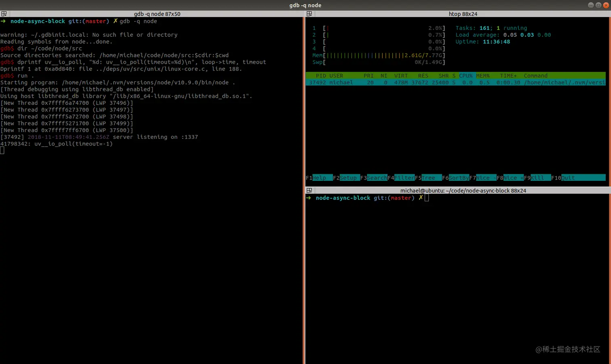
Task: Click the grid icon of the michael@ubuntu pane
Action: [309, 190]
